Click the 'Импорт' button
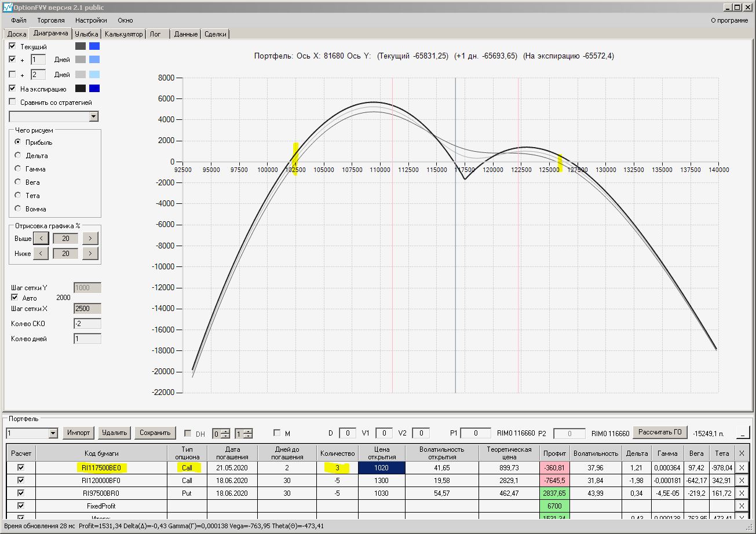The image size is (756, 534). (x=78, y=433)
